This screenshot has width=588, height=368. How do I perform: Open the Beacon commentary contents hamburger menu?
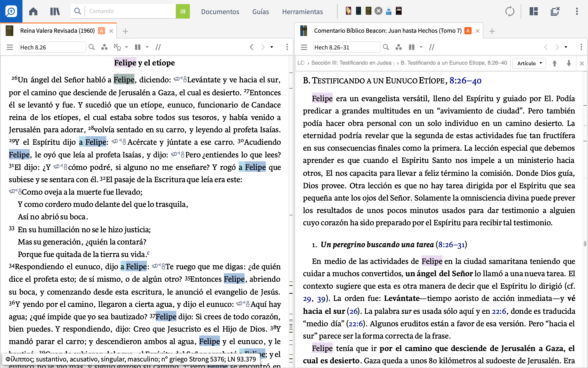[x=304, y=47]
